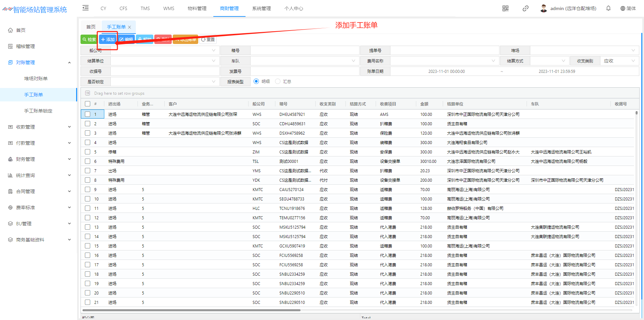The image size is (644, 320).
Task: Toggle the select-all checkbox in table header
Action: click(x=88, y=104)
